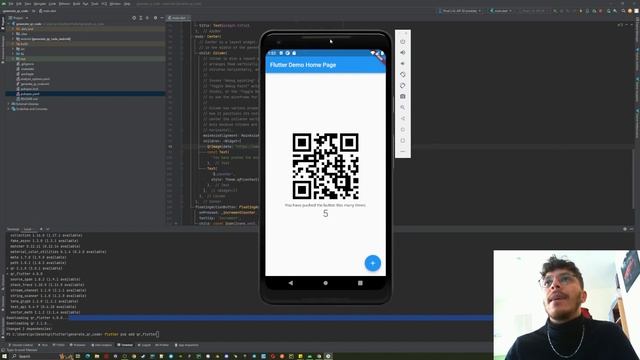The image size is (640, 360).
Task: Switch to the main.dart editor tab
Action: click(x=178, y=18)
